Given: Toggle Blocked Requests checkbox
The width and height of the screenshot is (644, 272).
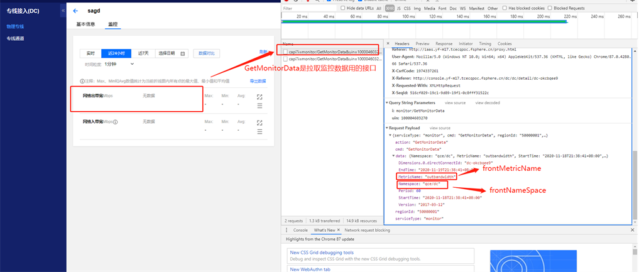Looking at the screenshot, I should [551, 8].
